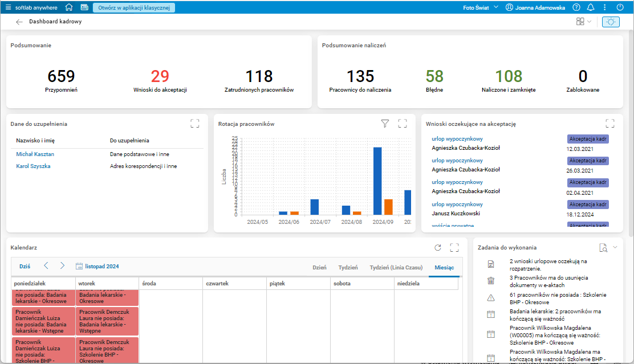Open notifications bell icon
The height and width of the screenshot is (364, 634).
coord(590,7)
